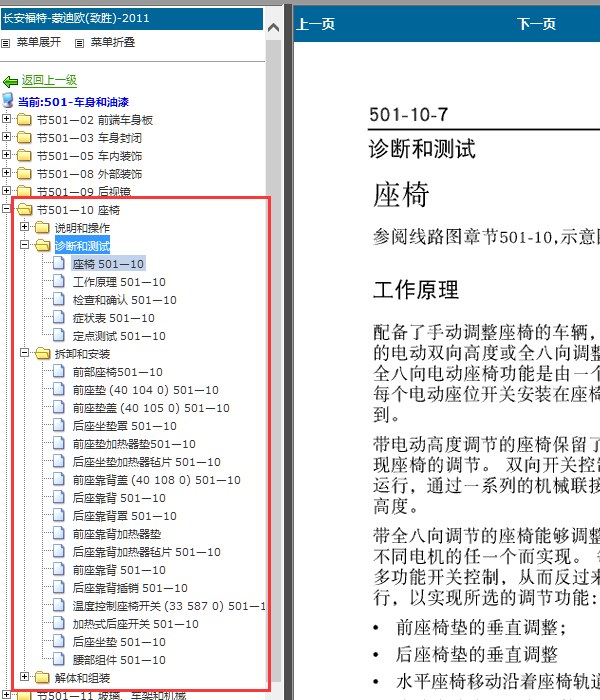Click page icon for 检查和确认 501—10

pos(59,299)
